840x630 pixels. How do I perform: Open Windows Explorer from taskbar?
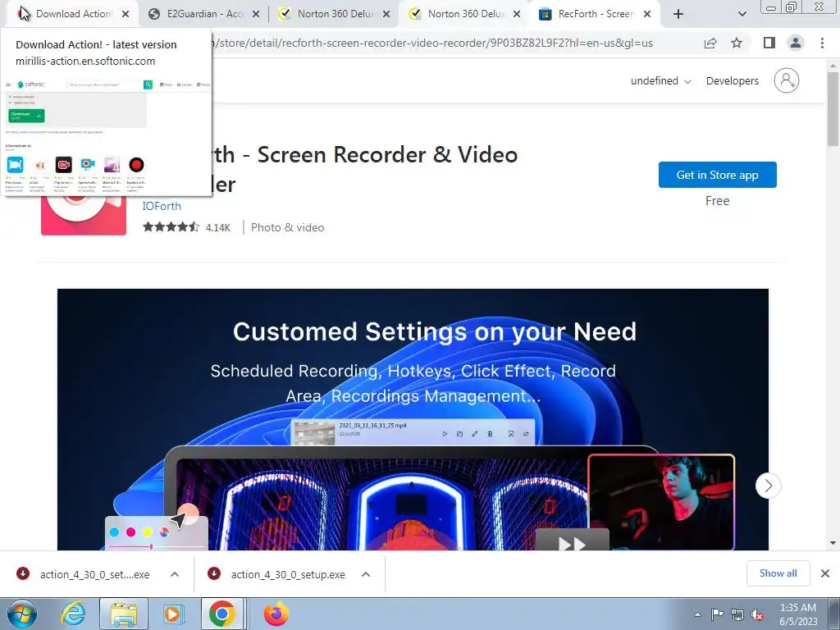click(123, 614)
